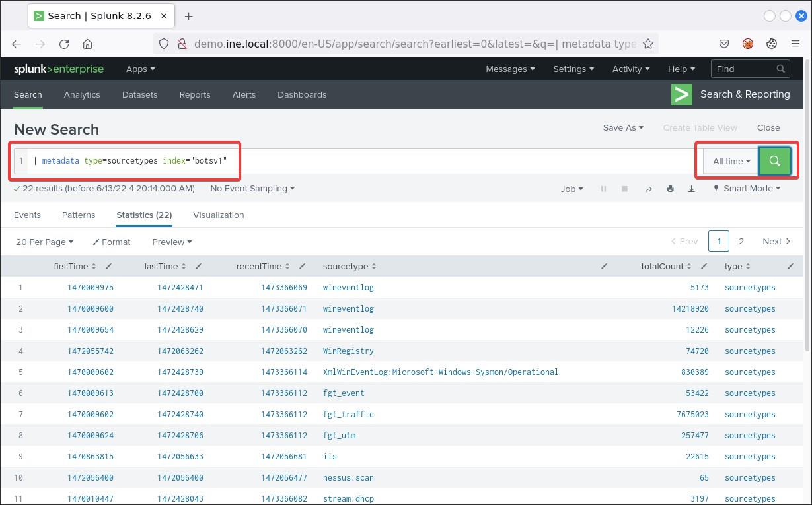The height and width of the screenshot is (505, 812).
Task: Click the Print results icon
Action: tap(670, 189)
